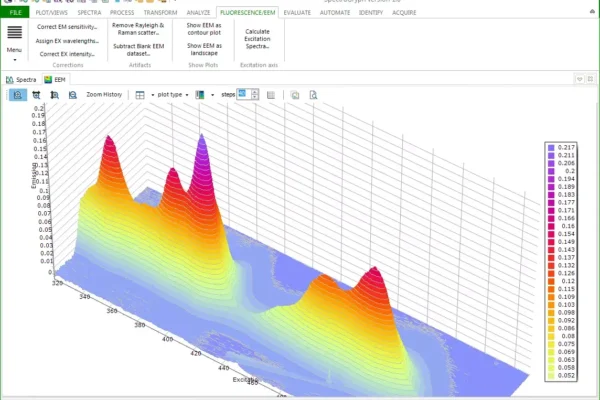600x400 pixels.
Task: Expand the grid layout dropdown arrow
Action: 151,94
